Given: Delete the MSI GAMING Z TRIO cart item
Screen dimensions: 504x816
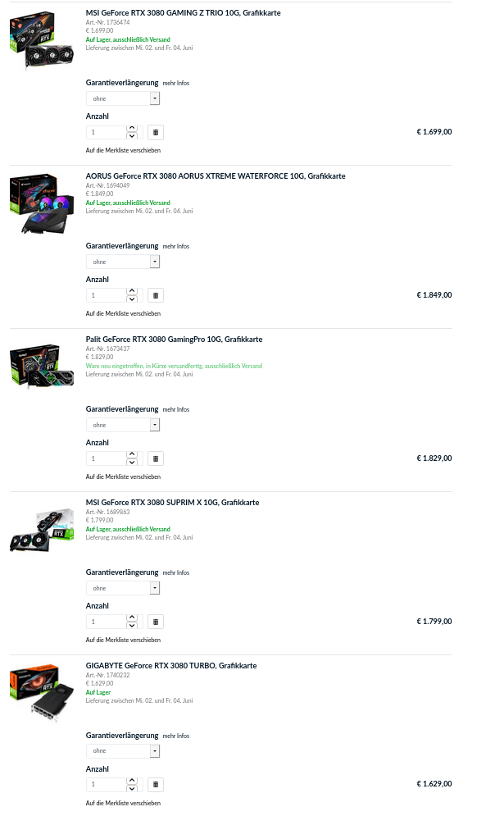Looking at the screenshot, I should [157, 132].
